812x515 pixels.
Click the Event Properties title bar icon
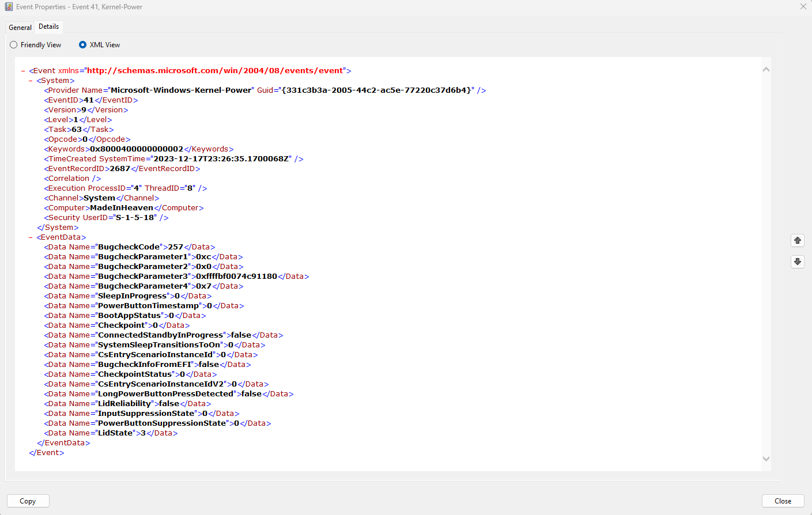pos(9,7)
